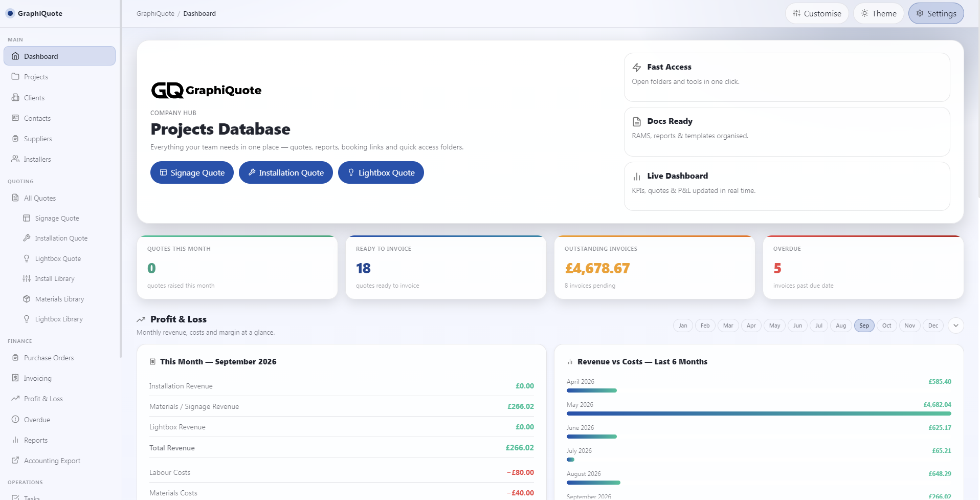
Task: Click the All Quotes document icon
Action: point(15,198)
